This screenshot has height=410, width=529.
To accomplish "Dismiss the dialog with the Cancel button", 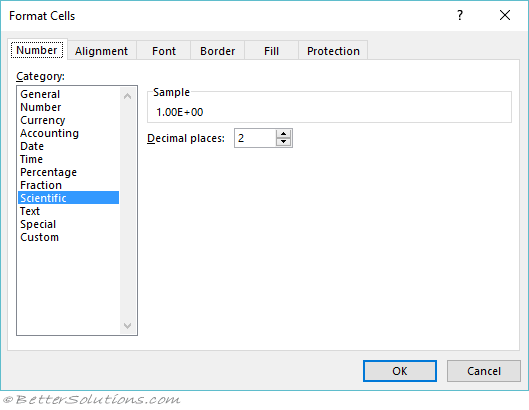I will (x=484, y=371).
